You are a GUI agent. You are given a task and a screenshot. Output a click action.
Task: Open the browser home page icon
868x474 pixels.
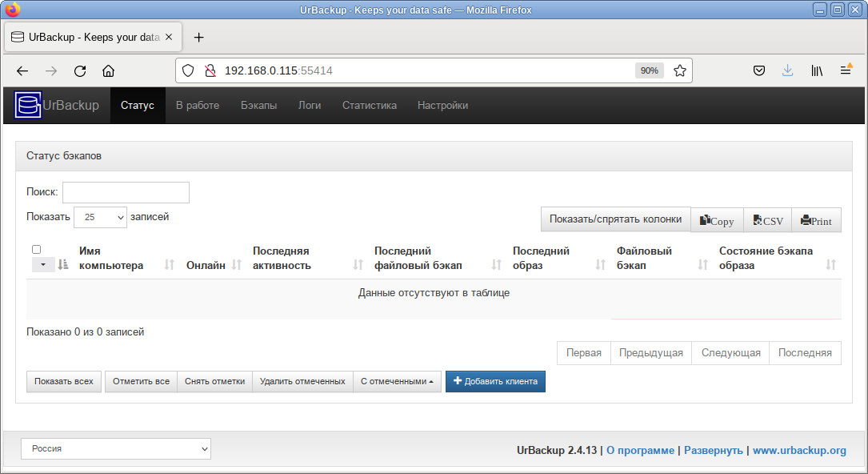tap(109, 71)
